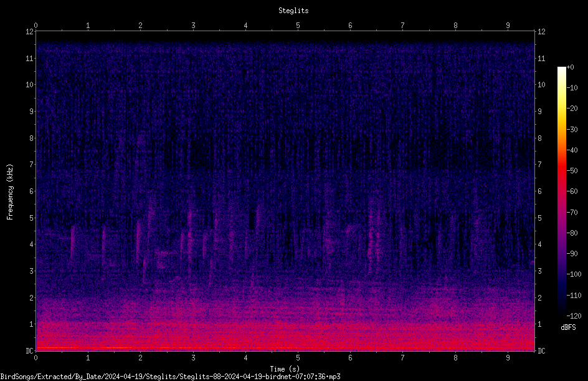This screenshot has width=588, height=381.
Task: Click the dBFS unit label under colorbar
Action: (568, 327)
